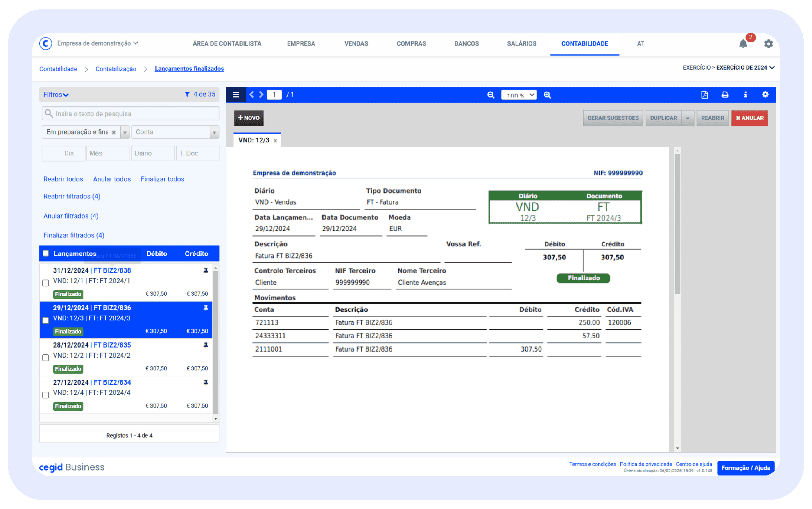Image resolution: width=812 pixels, height=509 pixels.
Task: Close the VND: 12/3 tab
Action: (x=275, y=141)
